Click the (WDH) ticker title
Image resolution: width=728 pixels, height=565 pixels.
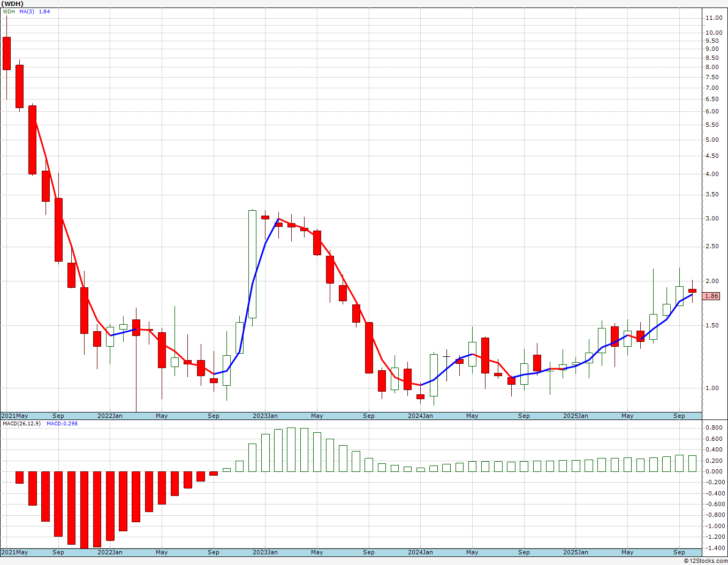click(x=12, y=4)
